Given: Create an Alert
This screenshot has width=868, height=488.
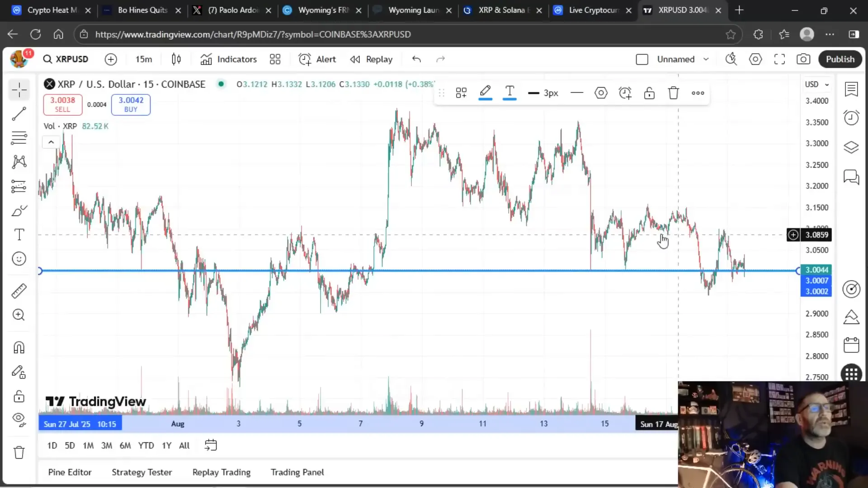Looking at the screenshot, I should coord(317,59).
